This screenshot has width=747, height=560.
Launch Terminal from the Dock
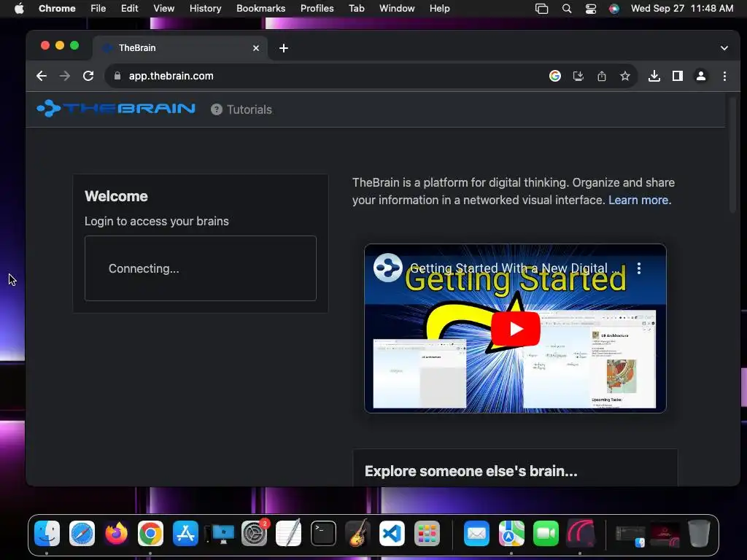(x=323, y=533)
